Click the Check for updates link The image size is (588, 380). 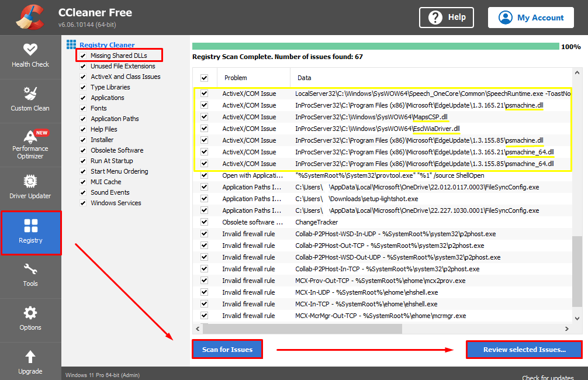(548, 377)
